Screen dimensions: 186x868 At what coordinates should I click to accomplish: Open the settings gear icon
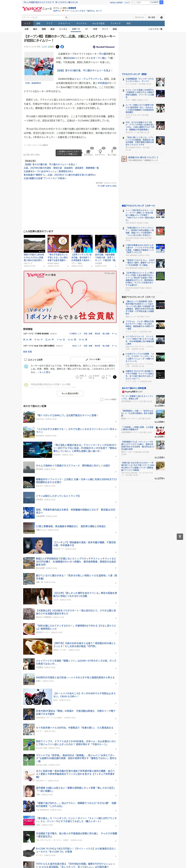[x=161, y=17]
